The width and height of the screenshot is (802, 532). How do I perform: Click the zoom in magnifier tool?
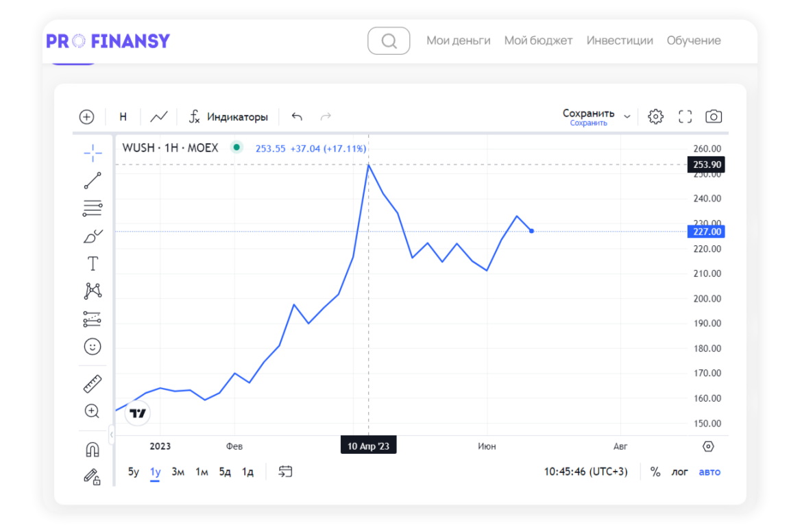point(93,411)
